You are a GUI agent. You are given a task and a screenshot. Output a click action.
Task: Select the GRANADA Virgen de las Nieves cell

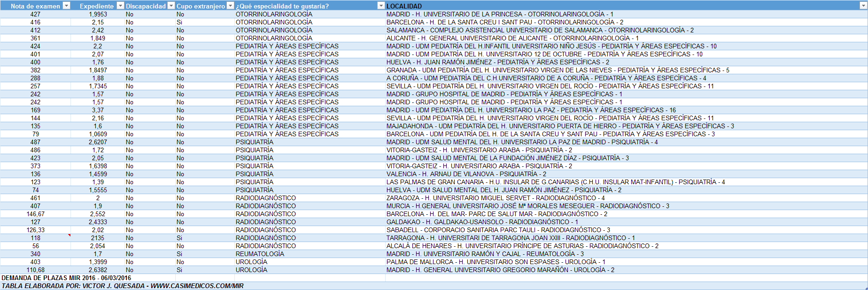626,70
